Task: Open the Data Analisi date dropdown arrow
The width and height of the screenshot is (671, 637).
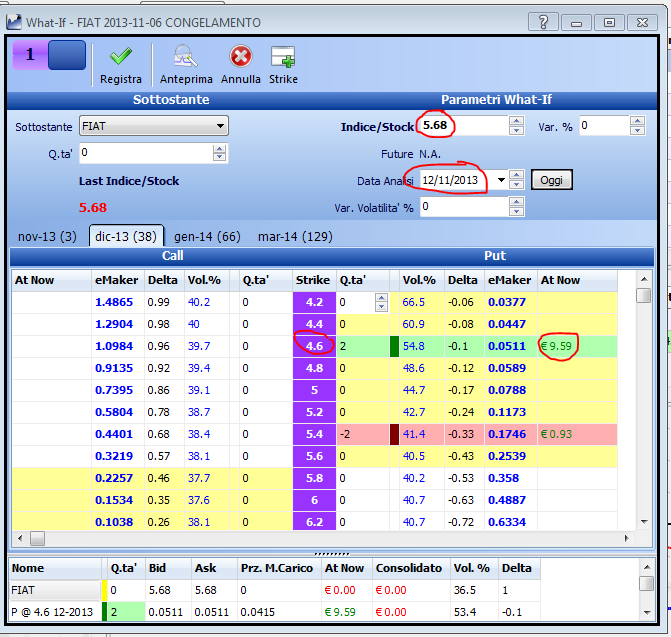Action: (x=501, y=180)
